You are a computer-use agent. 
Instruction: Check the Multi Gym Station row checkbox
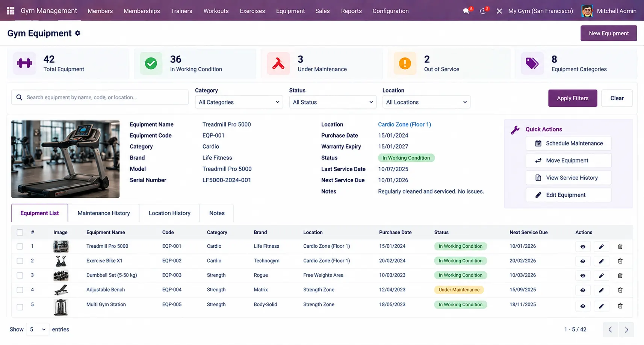pos(20,307)
